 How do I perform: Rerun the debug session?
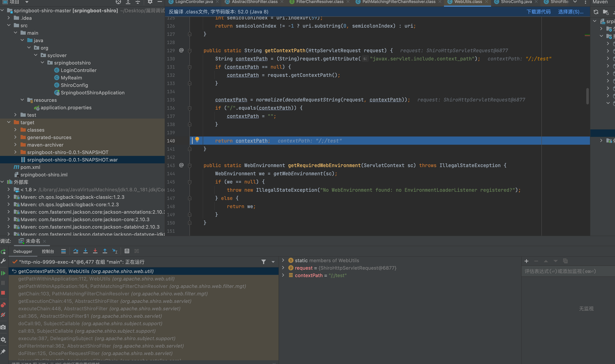pyautogui.click(x=3, y=252)
